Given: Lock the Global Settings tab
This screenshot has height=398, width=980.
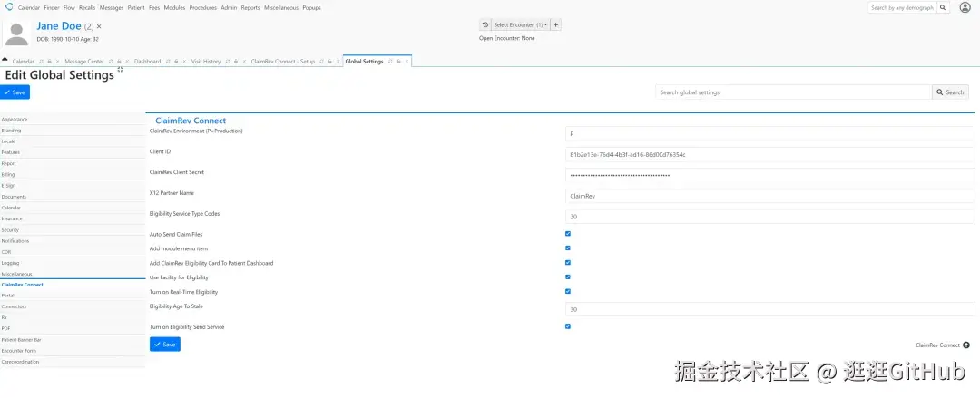Looking at the screenshot, I should point(398,62).
